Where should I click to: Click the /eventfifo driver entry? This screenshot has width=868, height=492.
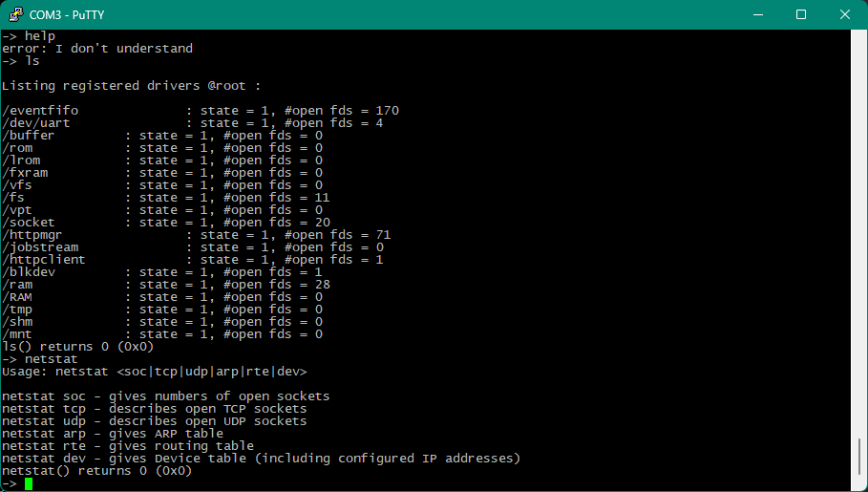[x=40, y=111]
